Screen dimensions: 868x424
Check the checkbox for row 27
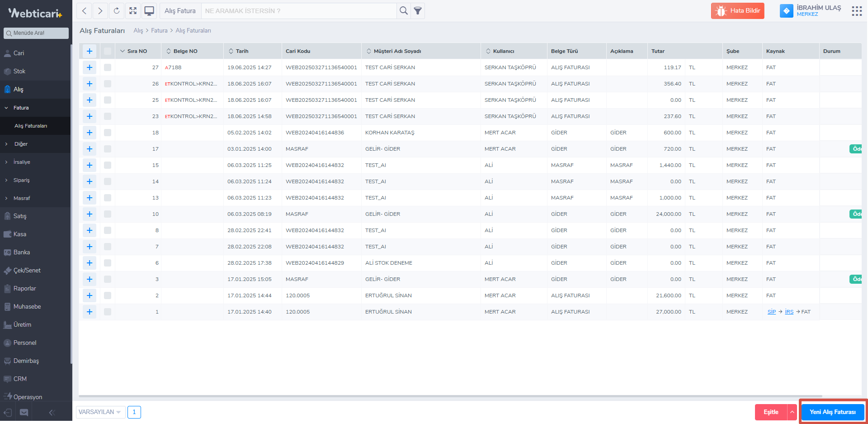[x=108, y=67]
